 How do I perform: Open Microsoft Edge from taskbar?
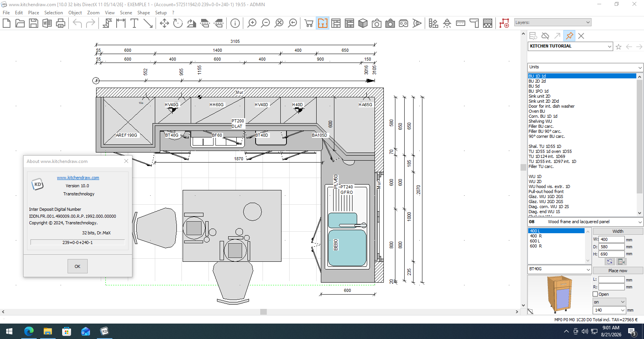(x=29, y=331)
